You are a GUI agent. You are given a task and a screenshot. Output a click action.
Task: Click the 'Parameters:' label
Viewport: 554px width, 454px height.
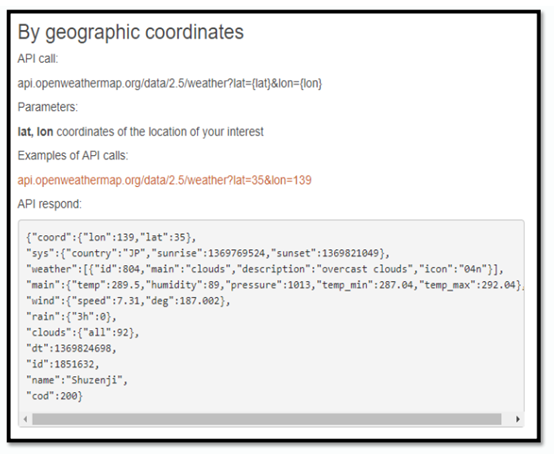[48, 107]
